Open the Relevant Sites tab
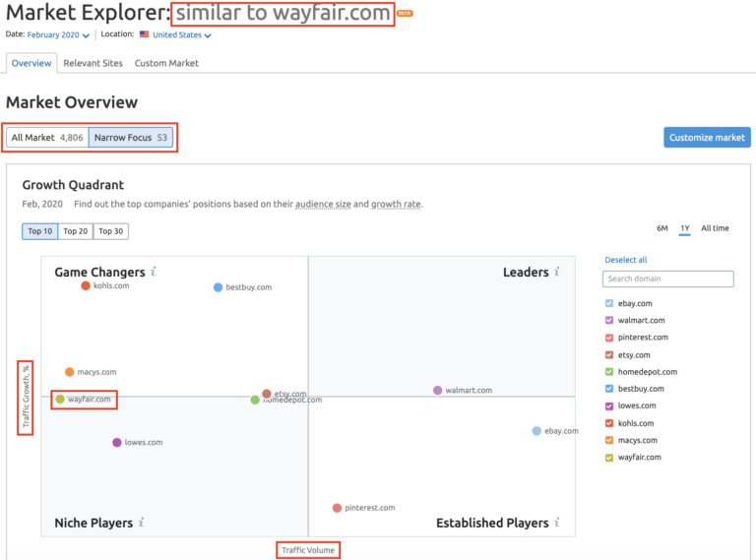 94,63
